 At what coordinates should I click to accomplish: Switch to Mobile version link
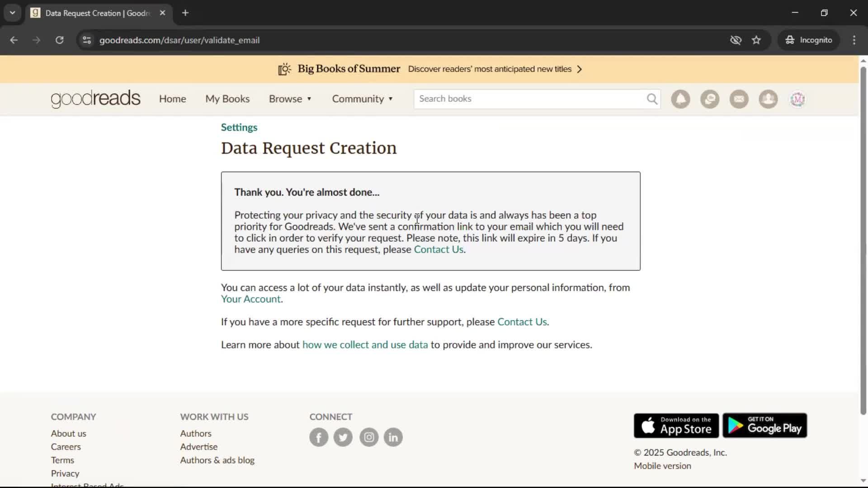(x=662, y=466)
